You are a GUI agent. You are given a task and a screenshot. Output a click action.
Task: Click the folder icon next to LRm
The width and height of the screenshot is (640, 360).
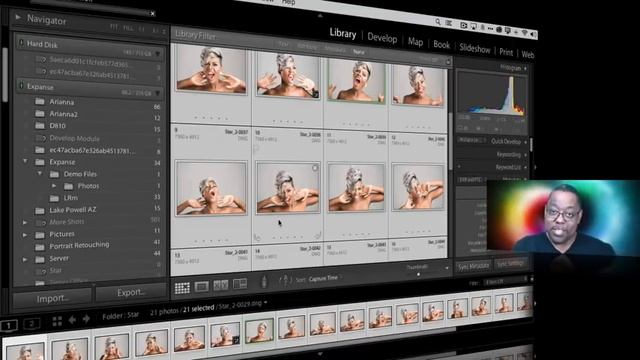click(54, 198)
